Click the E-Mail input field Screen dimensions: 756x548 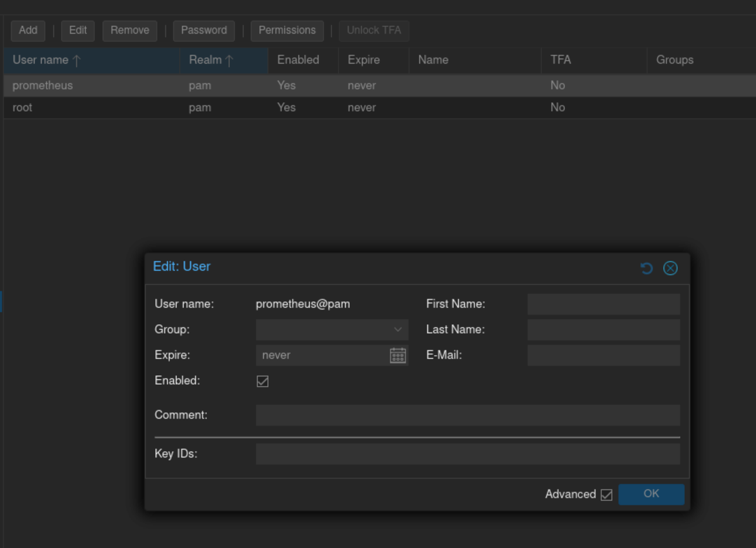(603, 355)
